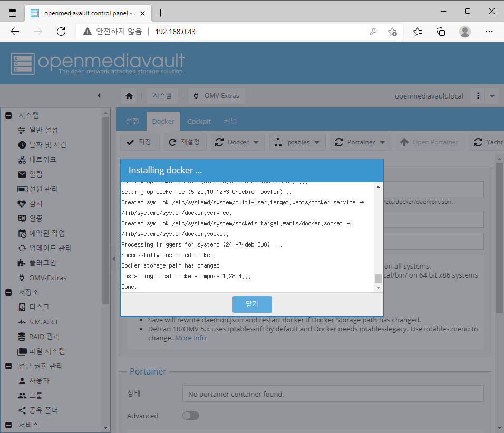Toggle the Portainer Advanced switch
504x433 pixels.
(x=191, y=416)
